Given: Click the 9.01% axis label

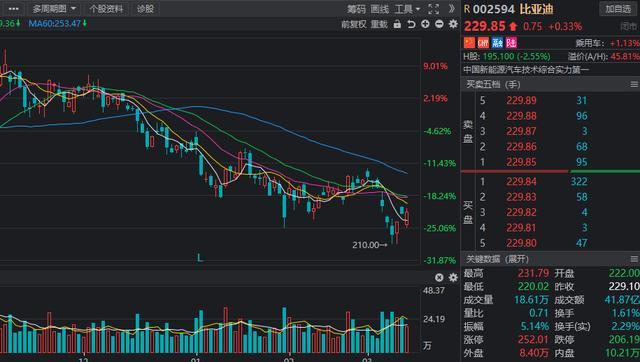Looking at the screenshot, I should coord(436,66).
